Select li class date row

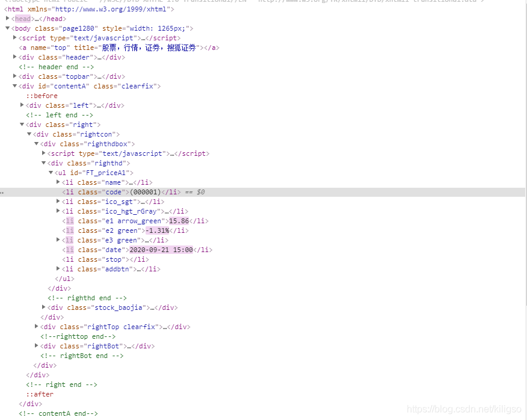click(x=137, y=250)
